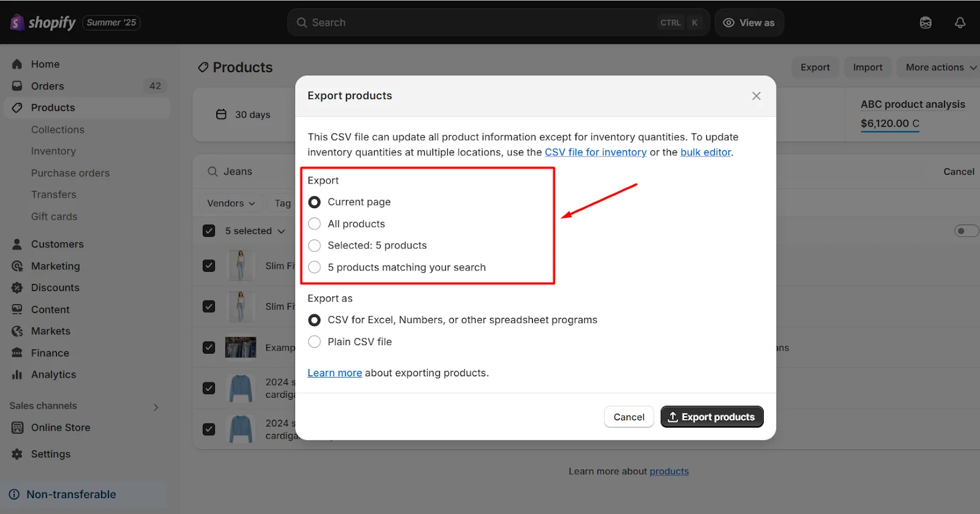
Task: Click the tag icon next to Products heading
Action: coord(203,67)
